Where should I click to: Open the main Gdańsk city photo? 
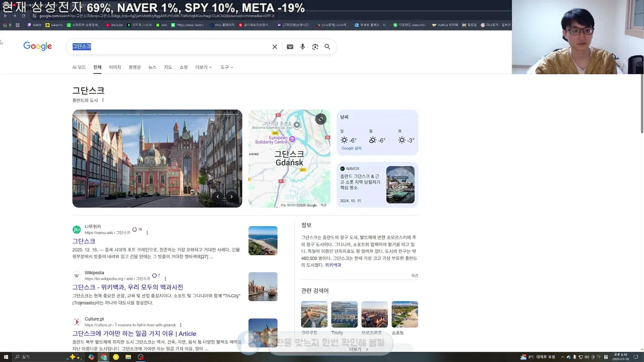tap(157, 158)
